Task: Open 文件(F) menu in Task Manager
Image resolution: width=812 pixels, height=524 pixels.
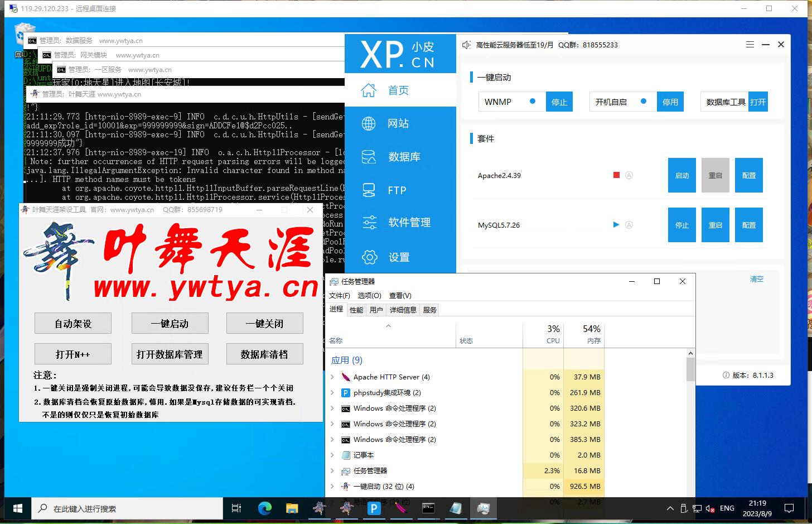Action: click(340, 296)
